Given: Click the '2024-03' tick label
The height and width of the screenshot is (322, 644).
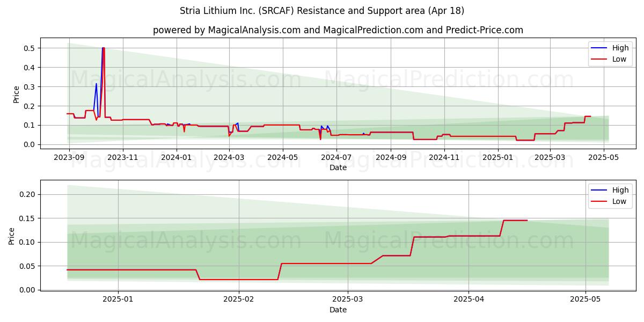Looking at the screenshot, I should tap(229, 157).
